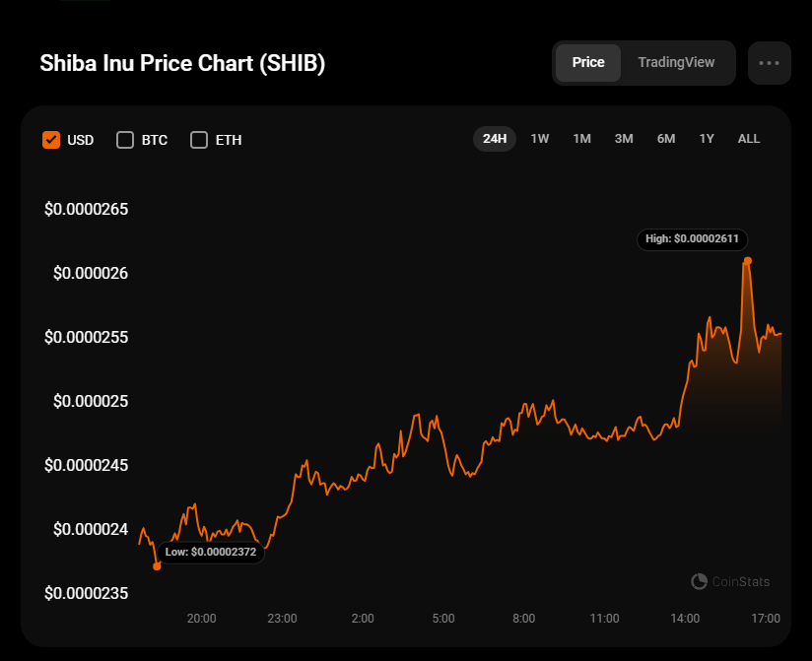Enable the ETH currency checkbox
The width and height of the screenshot is (812, 661).
199,140
